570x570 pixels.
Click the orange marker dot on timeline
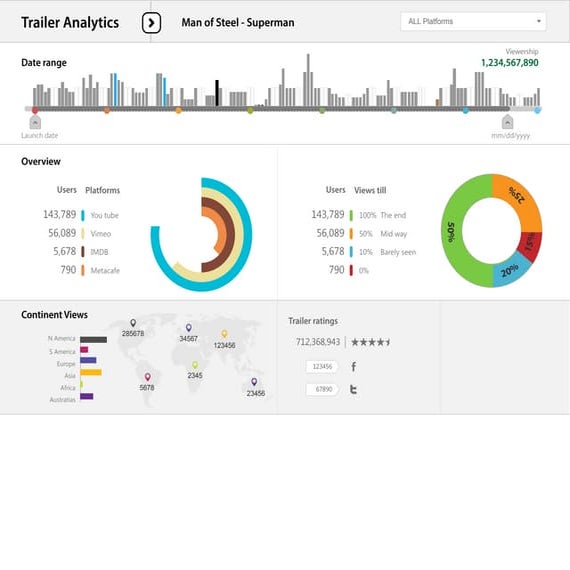[178, 110]
